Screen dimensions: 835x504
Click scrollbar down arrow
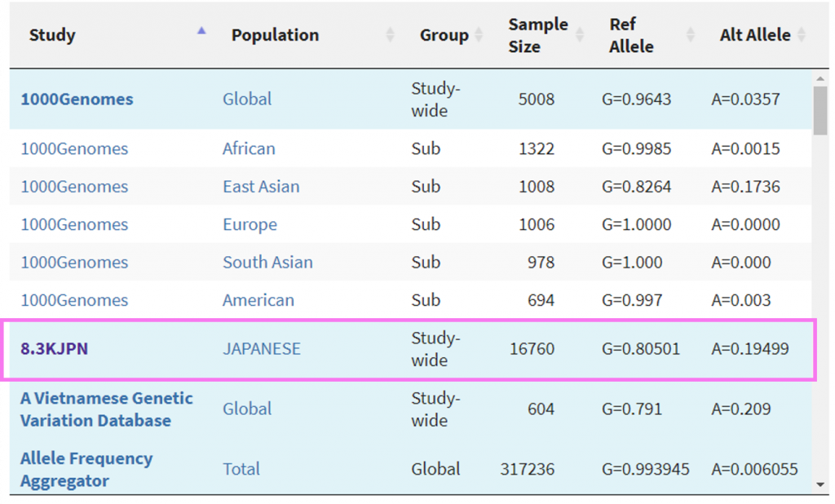[x=820, y=484]
